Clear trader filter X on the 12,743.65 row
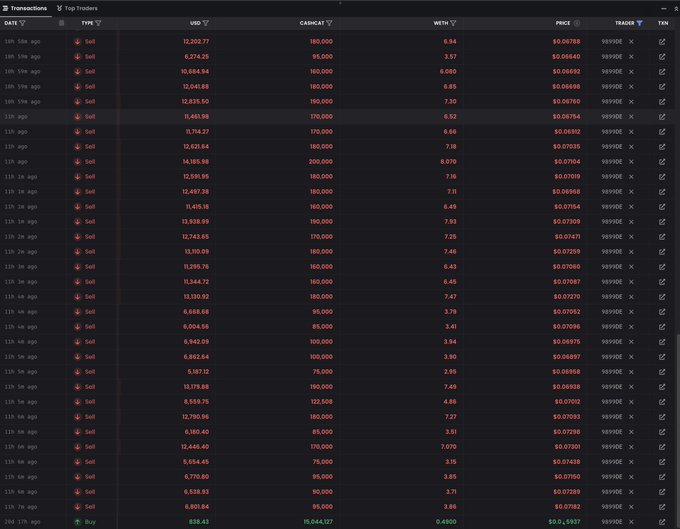This screenshot has height=529, width=680. (x=631, y=237)
